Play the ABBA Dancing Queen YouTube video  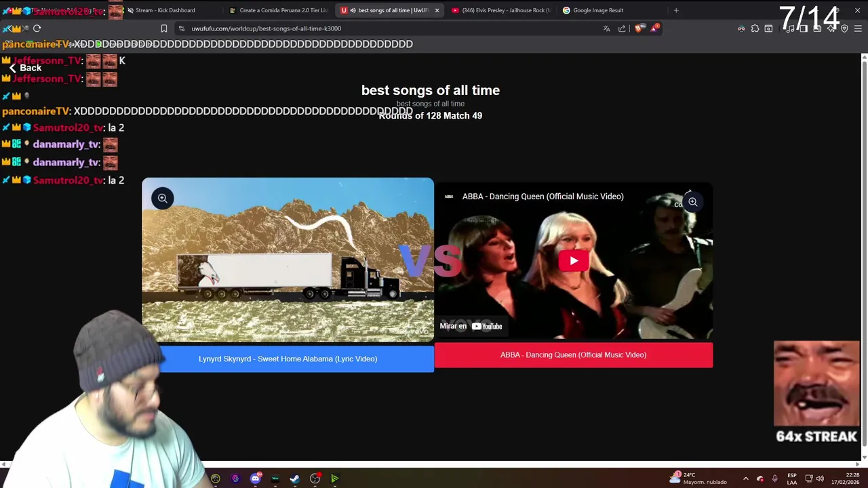coord(574,260)
